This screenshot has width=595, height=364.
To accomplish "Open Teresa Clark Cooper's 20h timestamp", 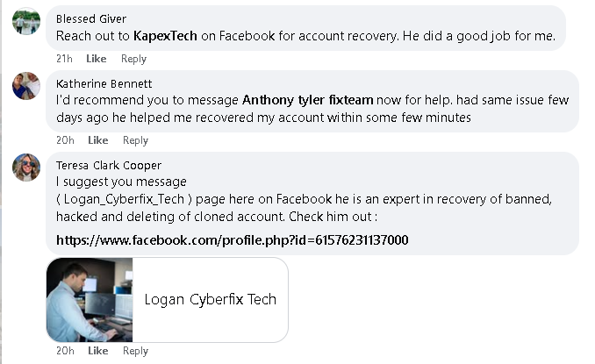I will tap(65, 351).
